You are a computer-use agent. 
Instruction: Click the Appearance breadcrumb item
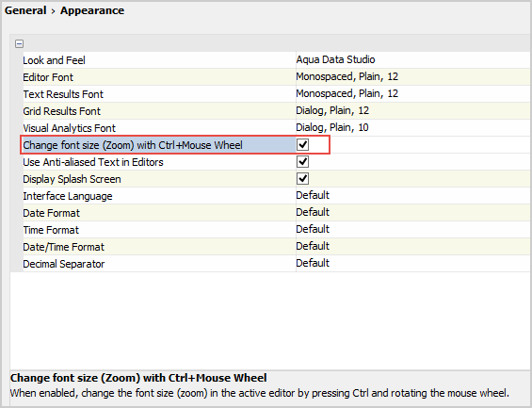92,10
